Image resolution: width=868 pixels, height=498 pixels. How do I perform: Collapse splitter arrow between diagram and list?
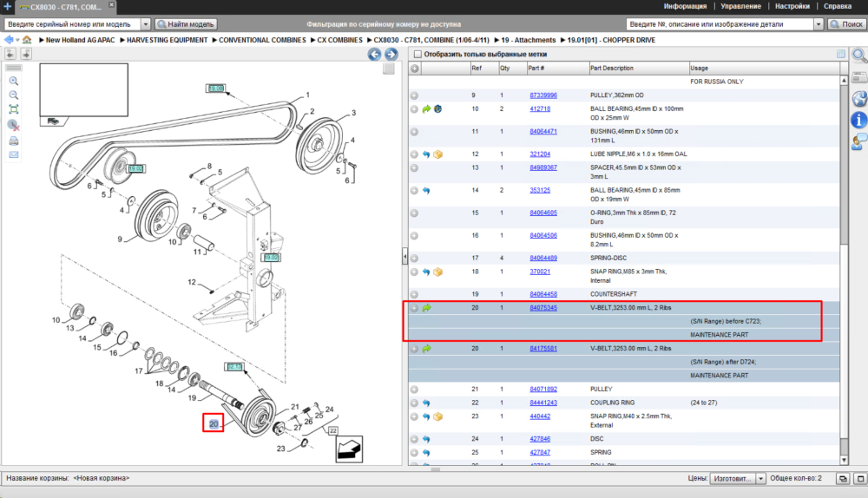point(404,257)
